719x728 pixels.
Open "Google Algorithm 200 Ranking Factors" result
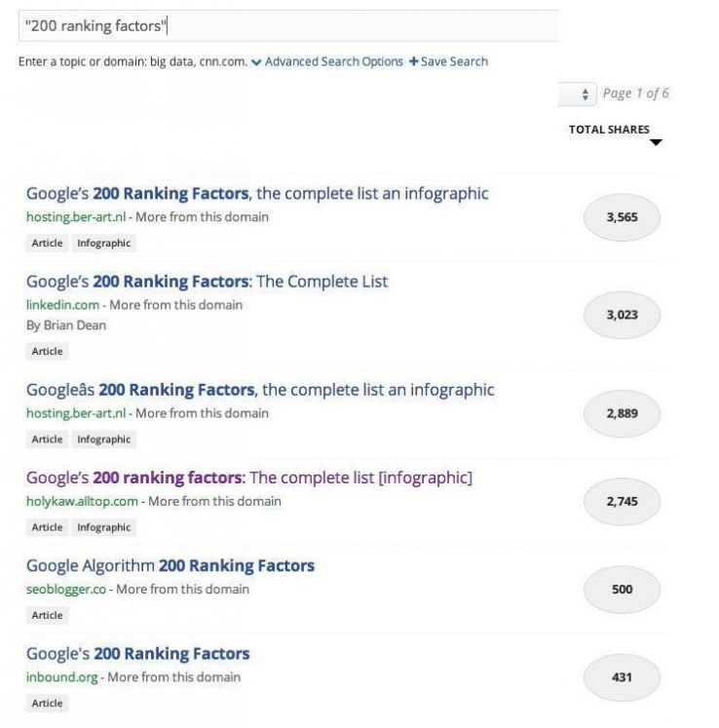click(x=170, y=565)
